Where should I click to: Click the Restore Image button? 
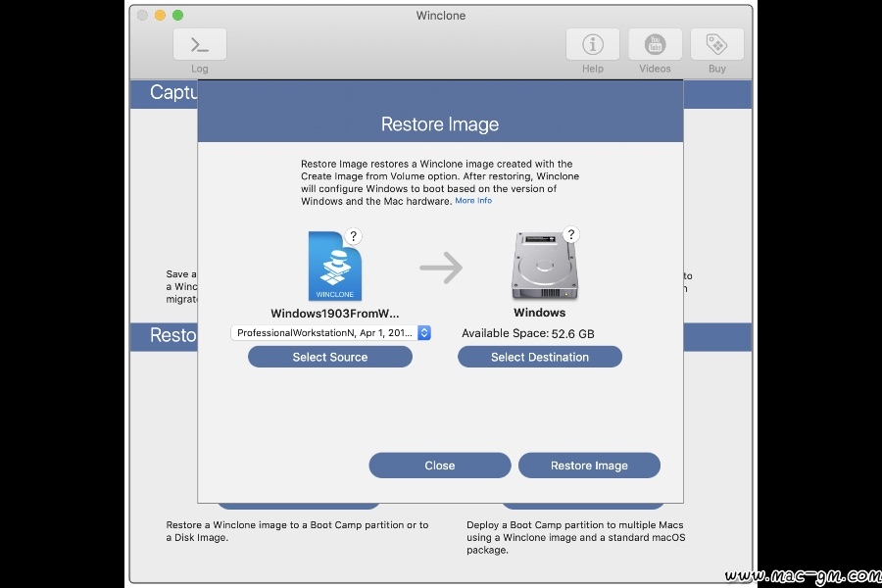(589, 465)
